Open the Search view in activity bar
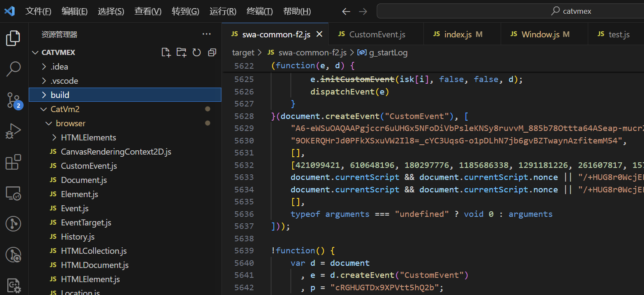 13,69
